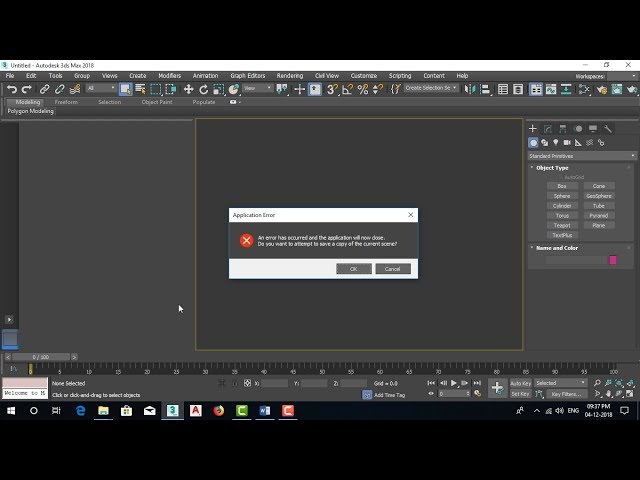Select the Lights category icon
This screenshot has height=480, width=640.
pyautogui.click(x=556, y=142)
